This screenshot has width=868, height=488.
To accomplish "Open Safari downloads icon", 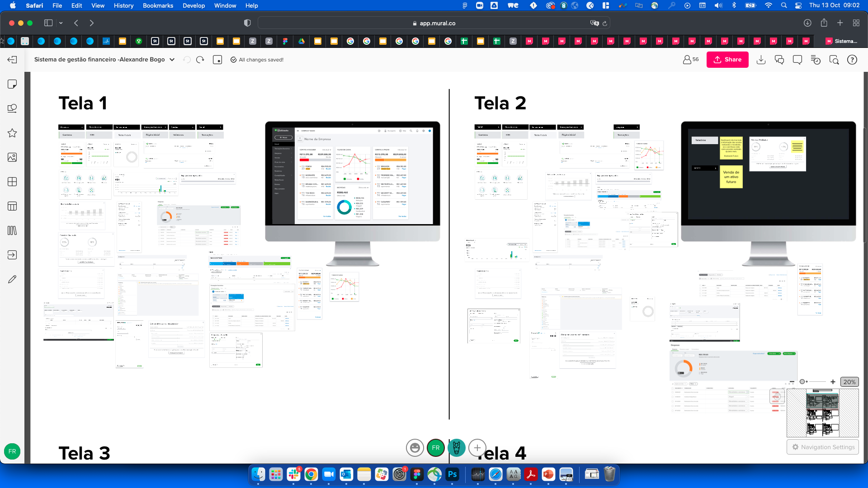I will (807, 23).
